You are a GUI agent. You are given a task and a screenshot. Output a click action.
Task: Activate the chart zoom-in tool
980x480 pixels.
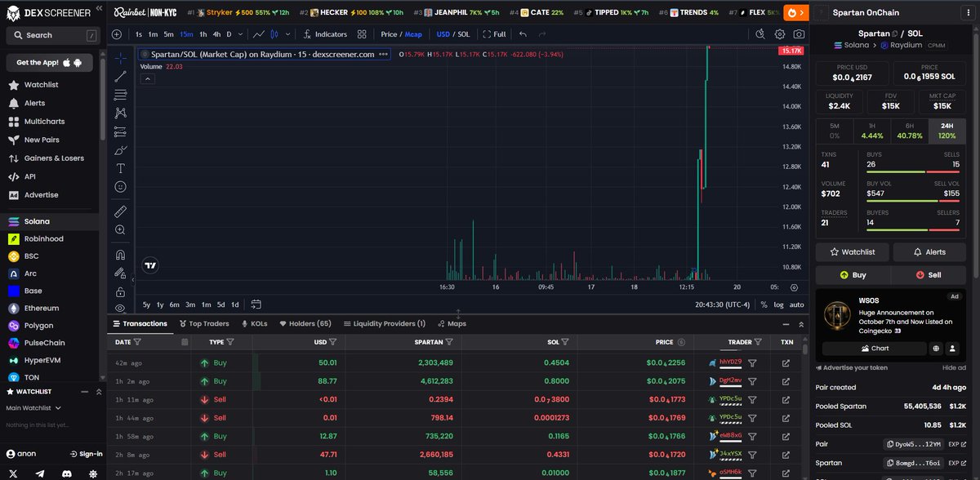click(x=120, y=230)
